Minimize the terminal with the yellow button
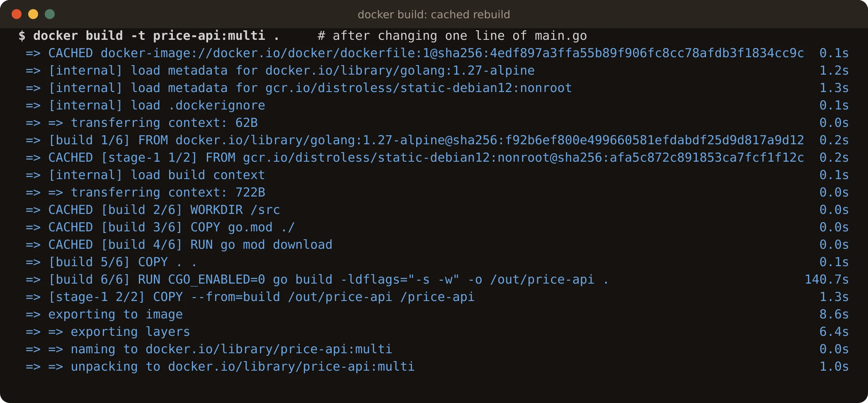Screen dimensions: 868x403 point(33,14)
